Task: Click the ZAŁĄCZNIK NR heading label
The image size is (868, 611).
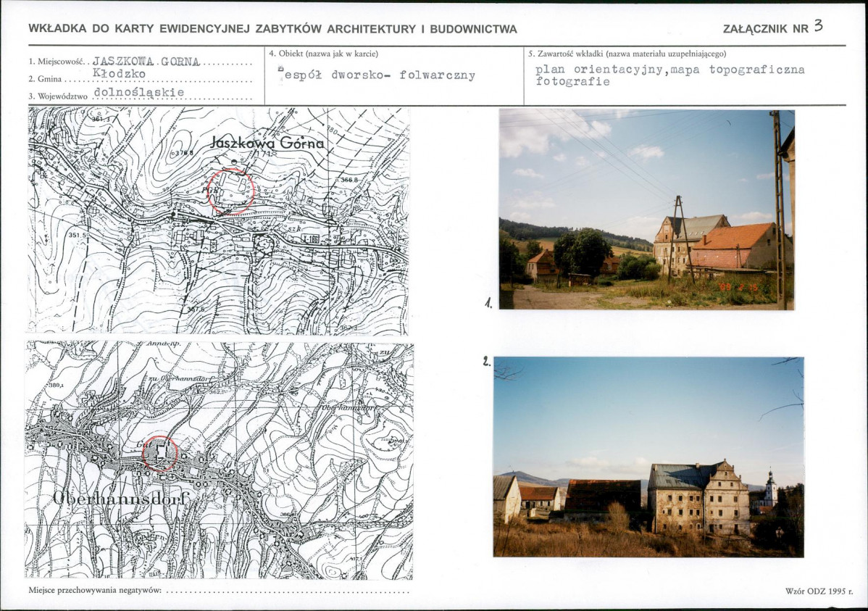Action: pyautogui.click(x=766, y=30)
